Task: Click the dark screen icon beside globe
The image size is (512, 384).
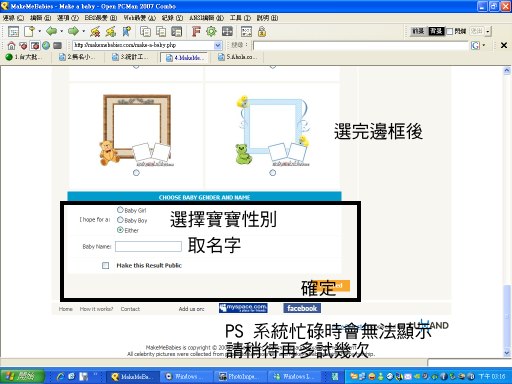Action: [x=57, y=45]
